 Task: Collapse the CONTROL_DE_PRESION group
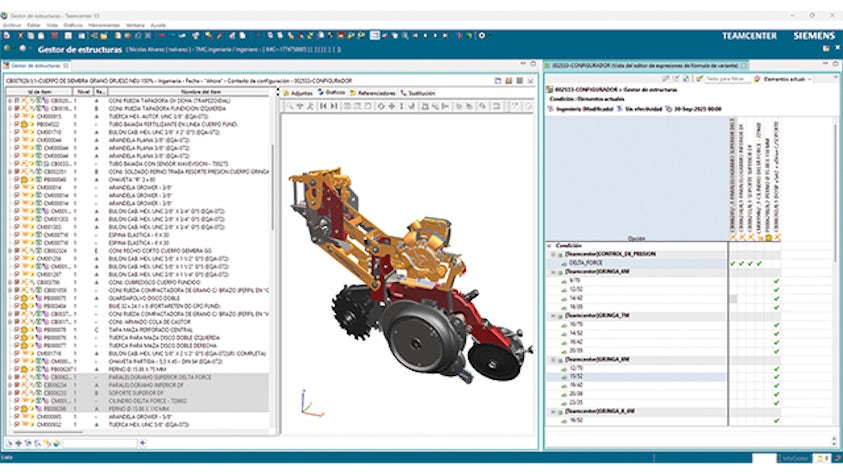pos(553,254)
